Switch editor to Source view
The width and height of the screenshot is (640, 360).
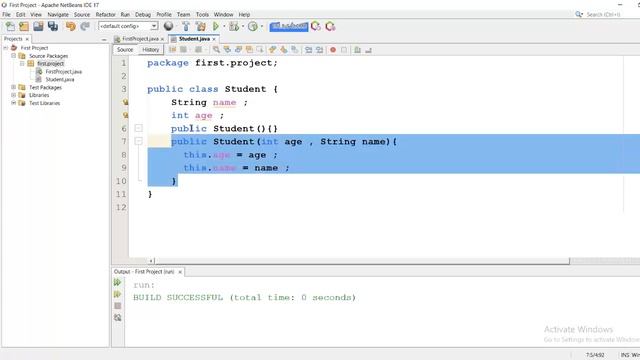[x=125, y=49]
